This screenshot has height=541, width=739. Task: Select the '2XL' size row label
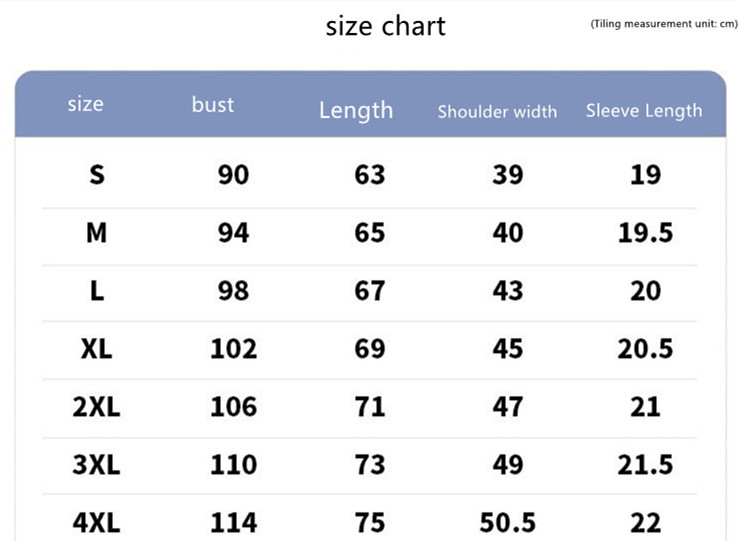click(96, 407)
